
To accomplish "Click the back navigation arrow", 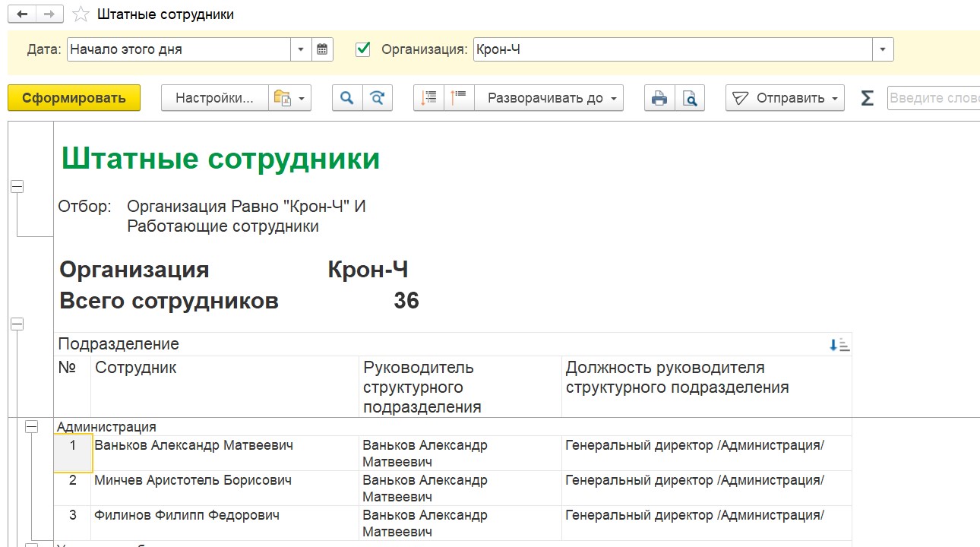I will pos(22,14).
